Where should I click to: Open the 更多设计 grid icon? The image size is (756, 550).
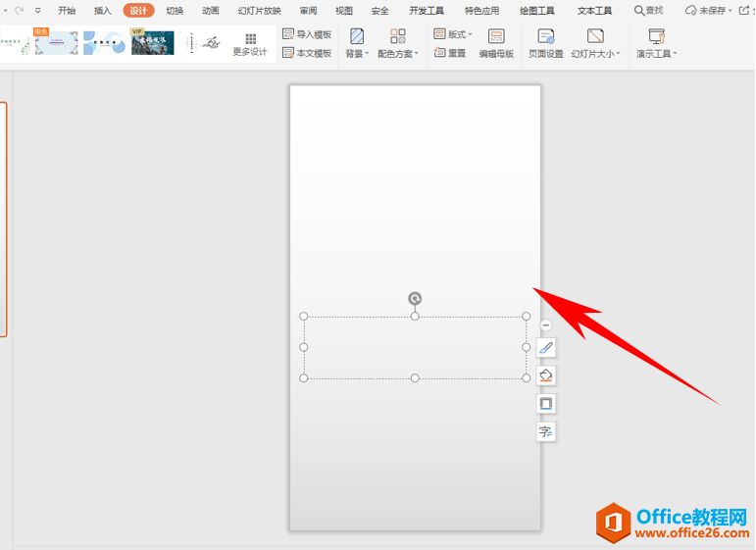(x=250, y=43)
